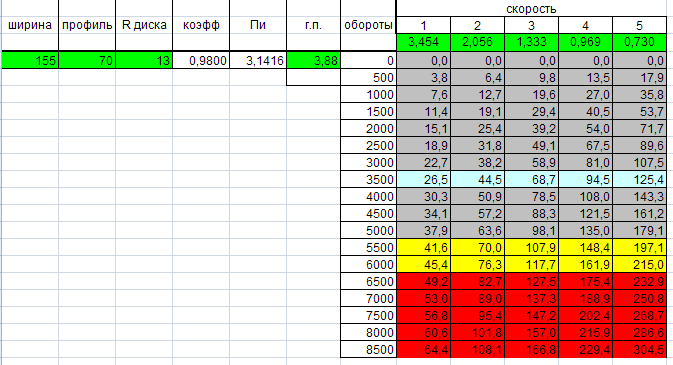Select the Пи cell with 3,1416
Screen dimensions: 673x365
click(x=258, y=60)
